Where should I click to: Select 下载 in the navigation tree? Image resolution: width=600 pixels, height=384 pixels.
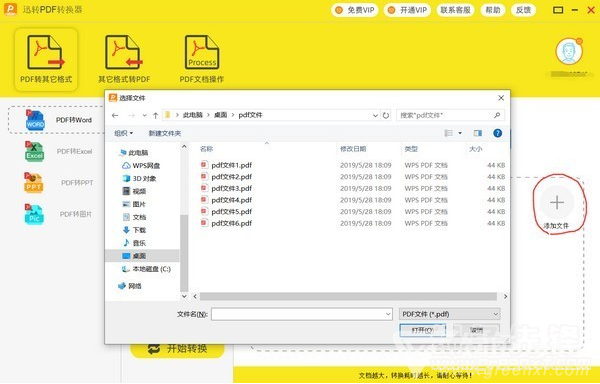click(134, 230)
